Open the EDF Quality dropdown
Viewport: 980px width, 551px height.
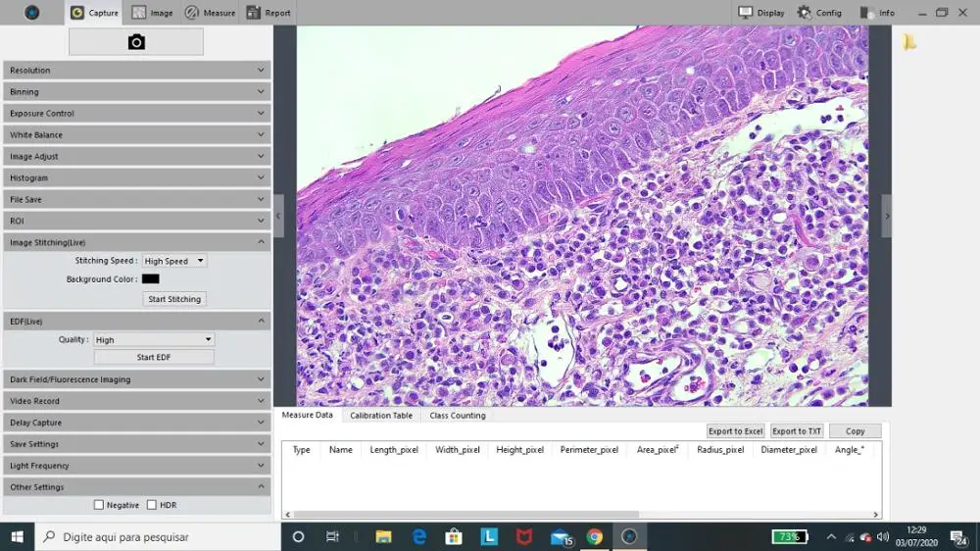(x=154, y=339)
